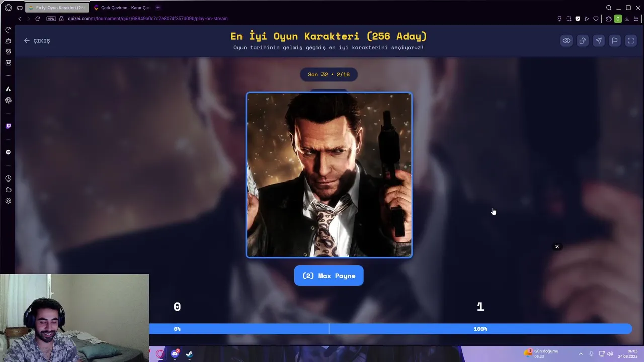Image resolution: width=644 pixels, height=362 pixels.
Task: Pin the page with pushpin icon
Action: (559, 19)
